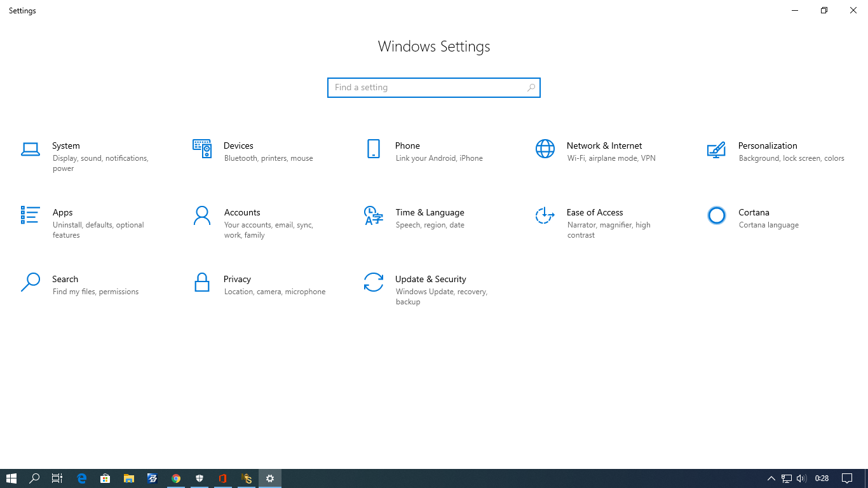Switch to Google Chrome on the taskbar
The width and height of the screenshot is (868, 488).
[x=176, y=478]
